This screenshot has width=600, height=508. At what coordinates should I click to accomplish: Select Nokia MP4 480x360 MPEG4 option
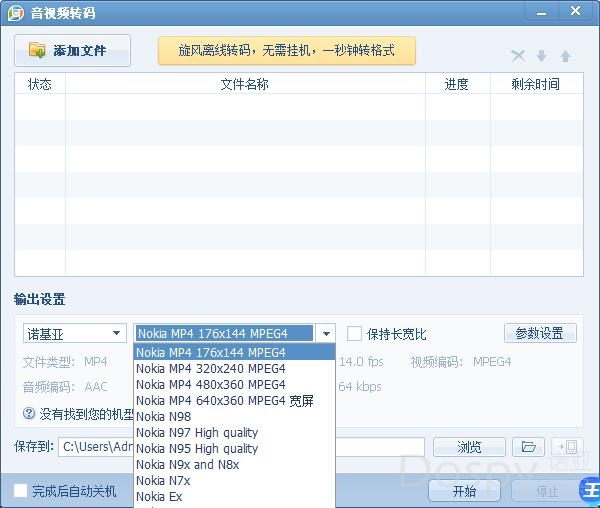click(x=234, y=384)
